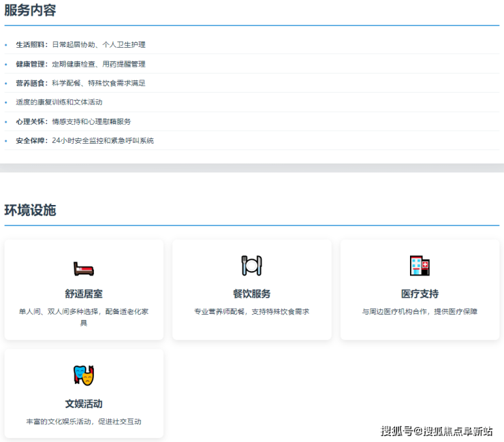
Task: Select the 文娱活动 card title
Action: [84, 404]
